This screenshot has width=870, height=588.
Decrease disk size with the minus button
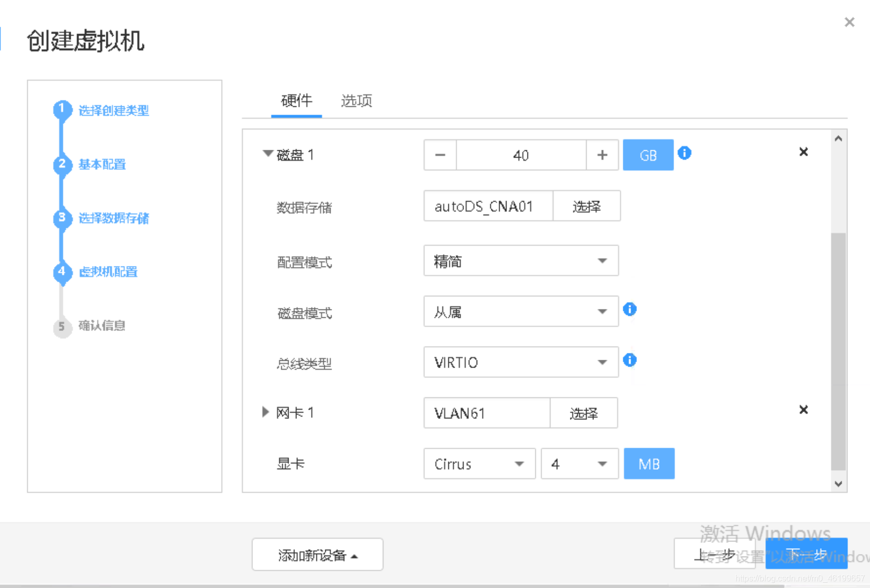(x=440, y=155)
